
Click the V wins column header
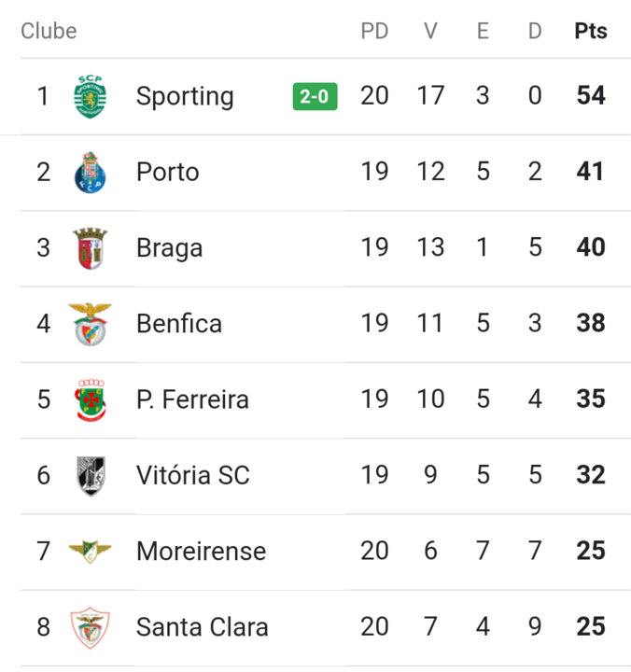430,31
